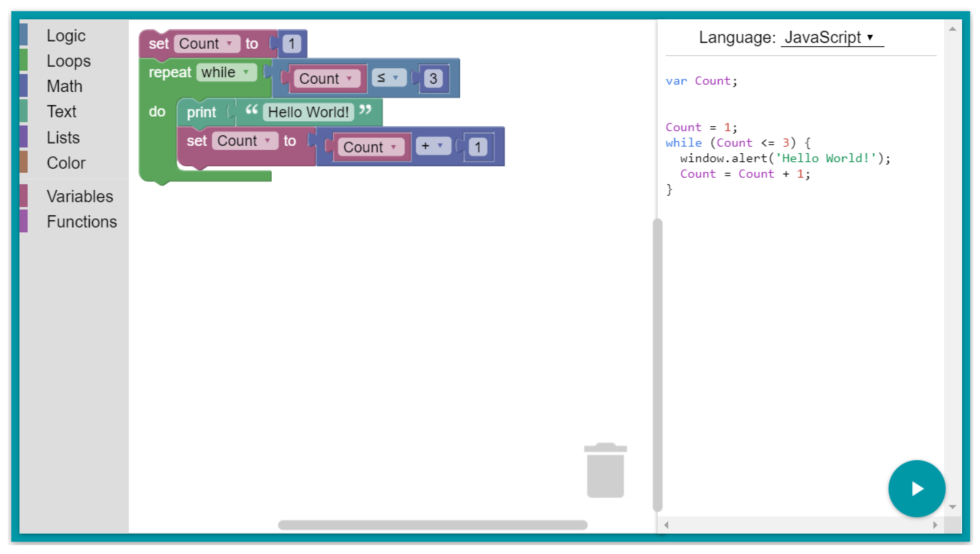Open the Text blocks category
This screenshot has height=554, width=980.
61,112
